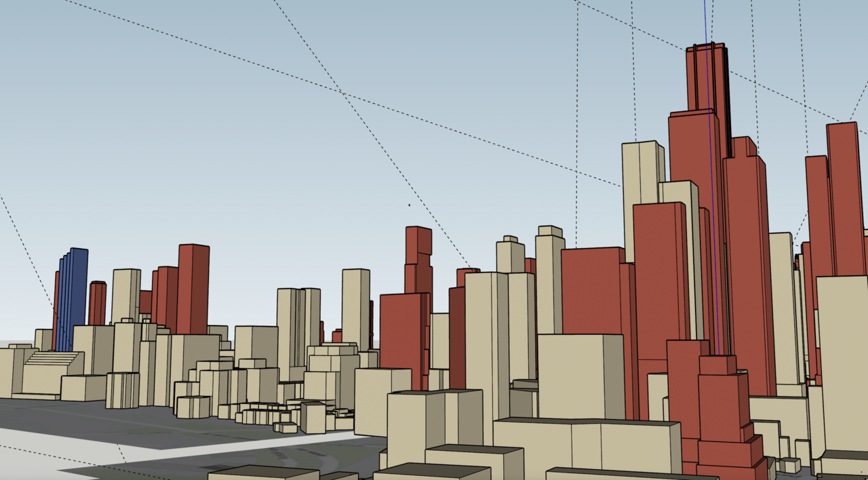Select the red tower with the stacked setback top

point(418,261)
